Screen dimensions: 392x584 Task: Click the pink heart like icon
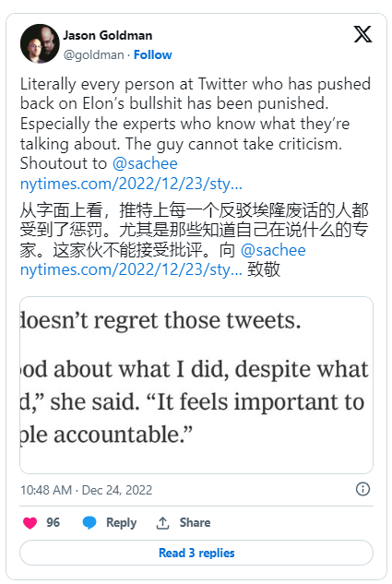pyautogui.click(x=30, y=523)
